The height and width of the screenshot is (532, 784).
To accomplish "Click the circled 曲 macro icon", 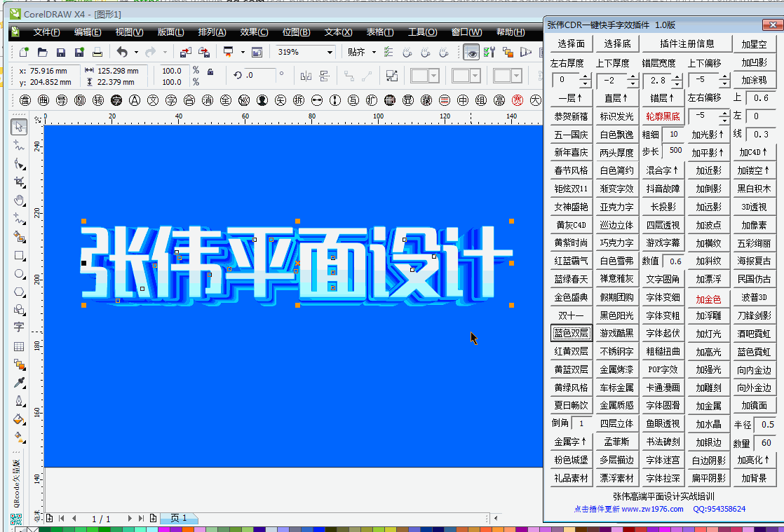I will click(x=43, y=100).
